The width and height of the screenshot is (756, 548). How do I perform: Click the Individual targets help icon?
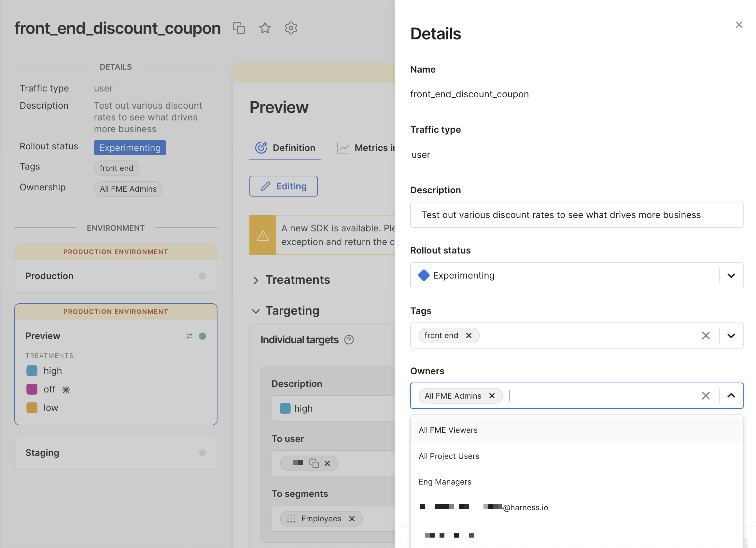[349, 340]
